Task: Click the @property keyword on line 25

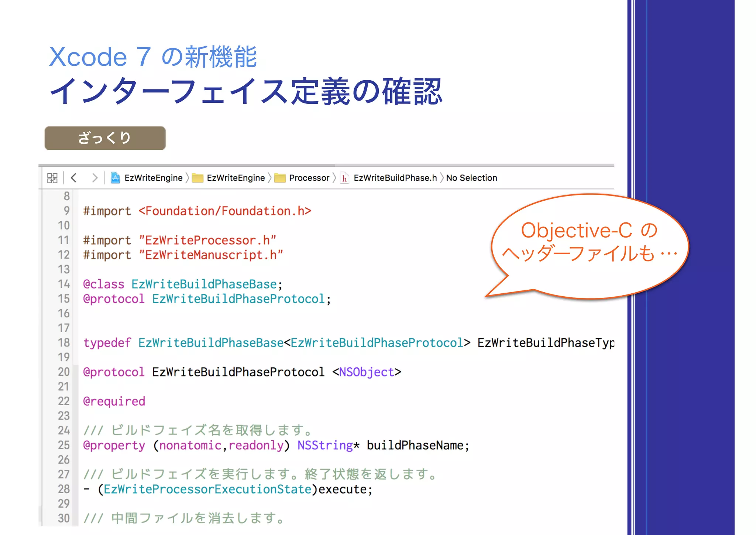Action: (114, 445)
